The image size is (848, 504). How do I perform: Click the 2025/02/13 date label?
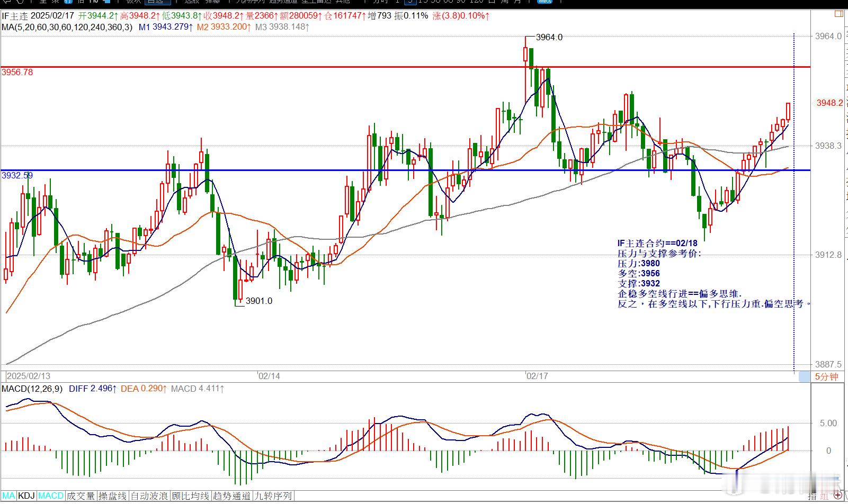(29, 376)
